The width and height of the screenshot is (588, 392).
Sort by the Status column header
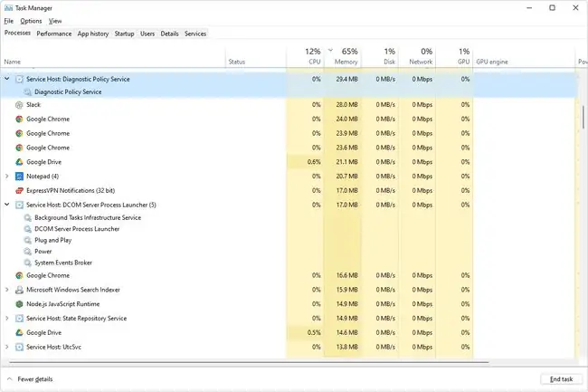255,57
